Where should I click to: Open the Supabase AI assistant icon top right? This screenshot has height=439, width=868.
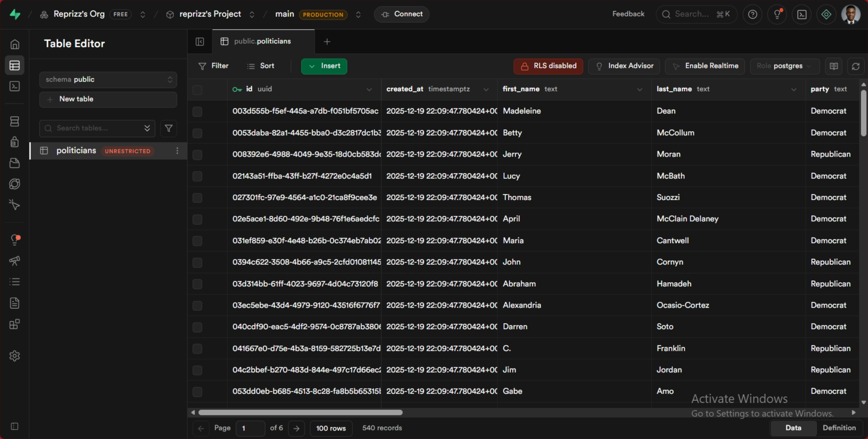tap(826, 14)
